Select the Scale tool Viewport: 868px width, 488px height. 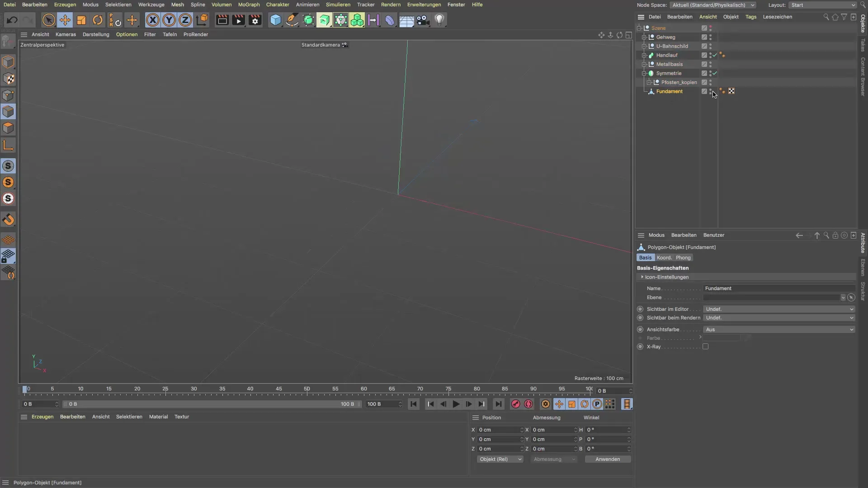point(81,20)
